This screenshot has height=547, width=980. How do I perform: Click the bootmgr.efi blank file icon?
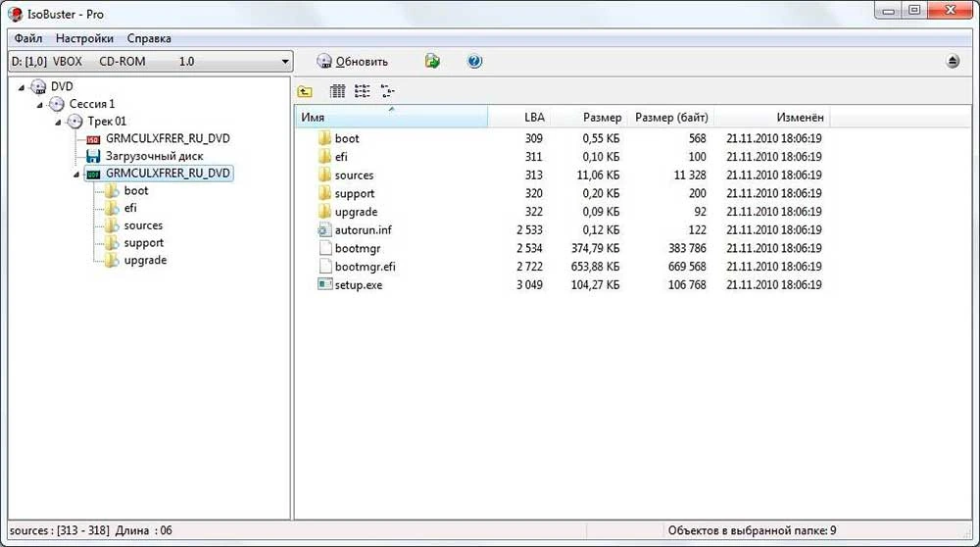(324, 267)
